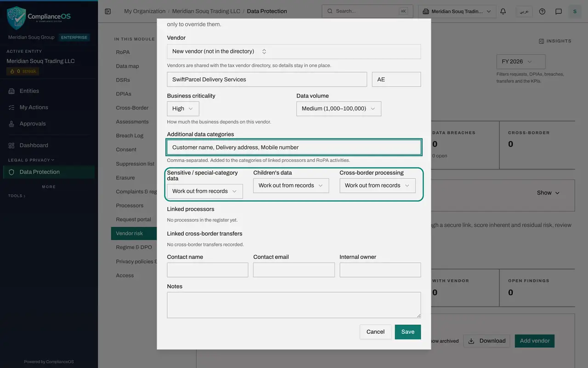Open user avatar S menu
Viewport: 588px width, 368px height.
[575, 11]
